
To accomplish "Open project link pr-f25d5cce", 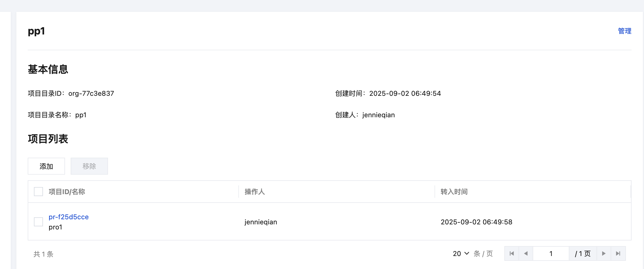I will pyautogui.click(x=68, y=217).
